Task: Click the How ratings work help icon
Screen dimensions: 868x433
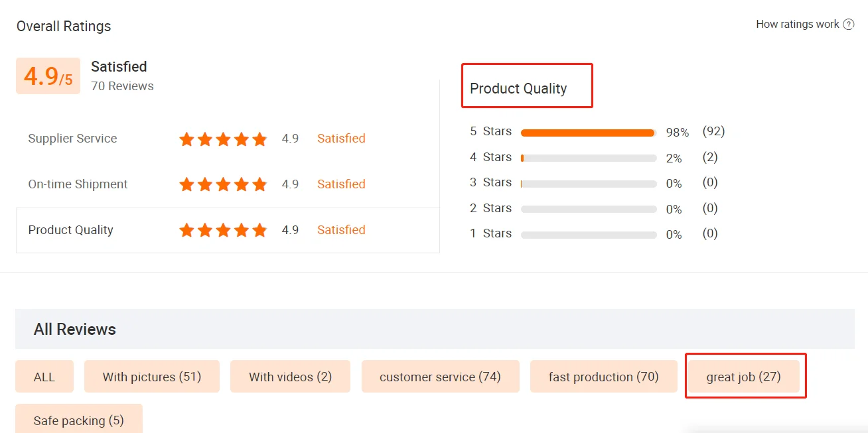Action: pos(848,25)
